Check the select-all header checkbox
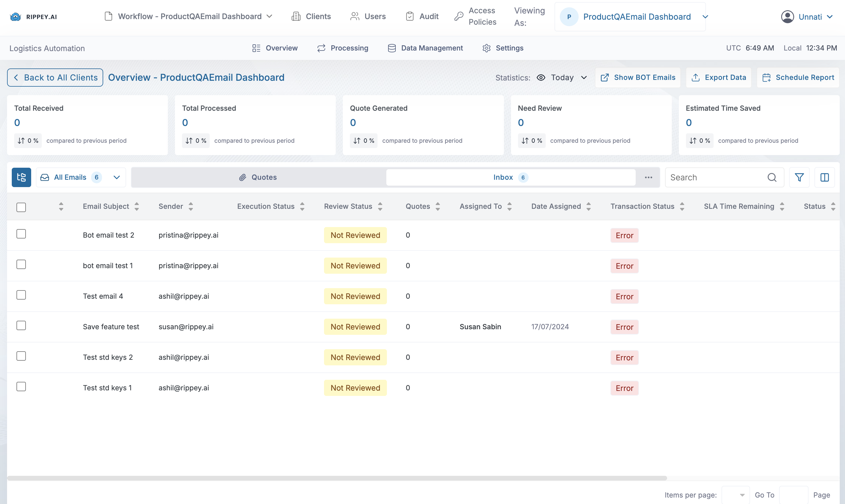845x504 pixels. click(x=21, y=207)
